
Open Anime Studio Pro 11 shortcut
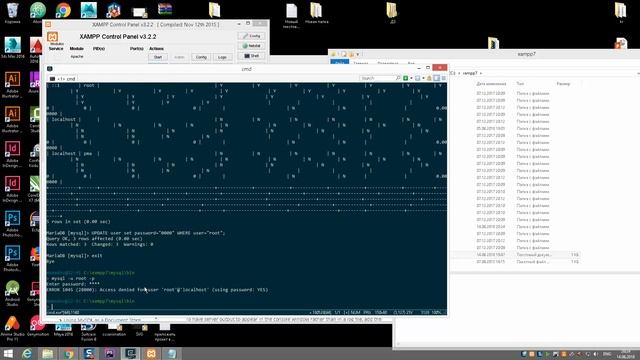pyautogui.click(x=12, y=328)
